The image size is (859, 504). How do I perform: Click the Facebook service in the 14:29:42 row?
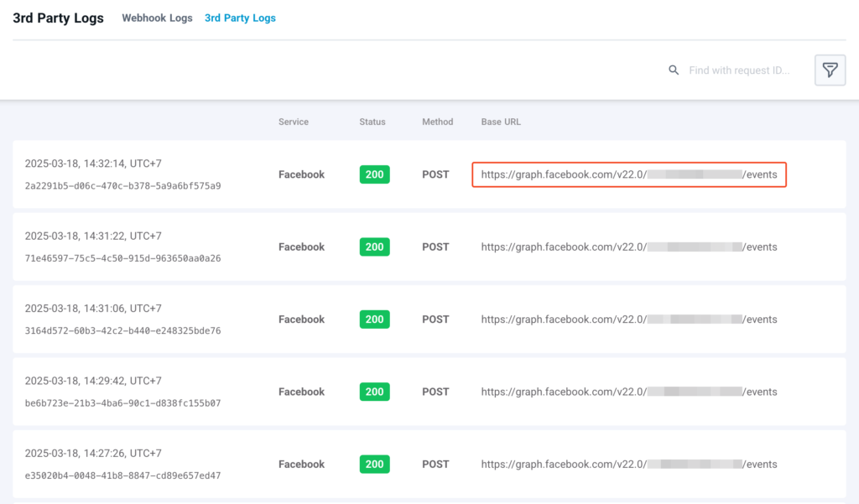coord(301,391)
